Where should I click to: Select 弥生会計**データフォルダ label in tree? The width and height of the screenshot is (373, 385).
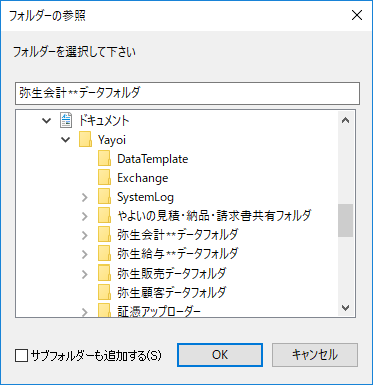click(178, 235)
